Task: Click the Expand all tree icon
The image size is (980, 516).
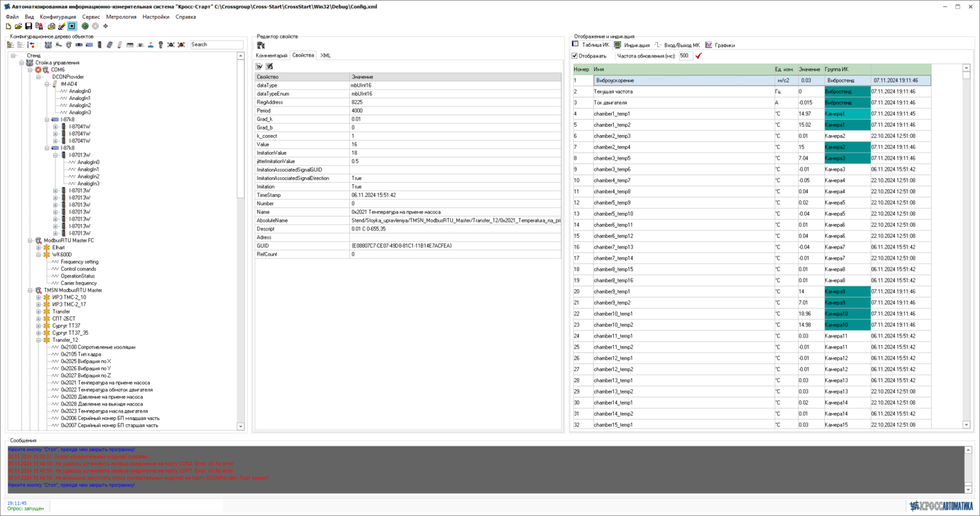Action: click(x=10, y=45)
